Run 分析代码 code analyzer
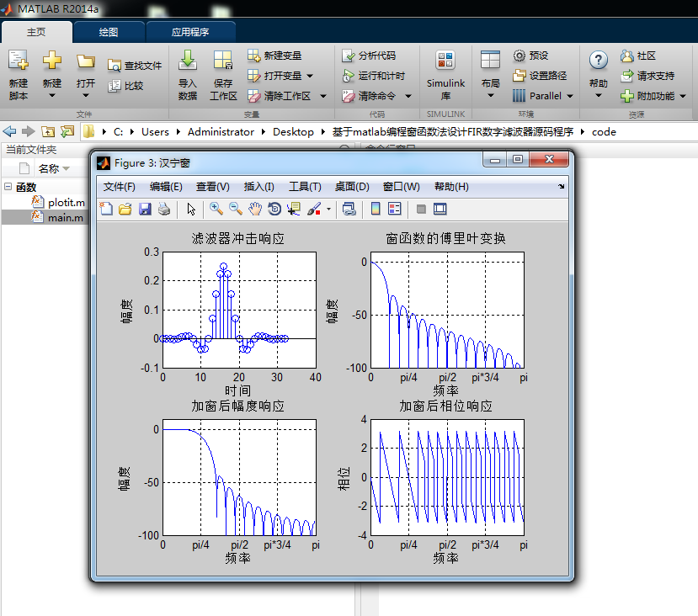The image size is (698, 616). (x=369, y=56)
